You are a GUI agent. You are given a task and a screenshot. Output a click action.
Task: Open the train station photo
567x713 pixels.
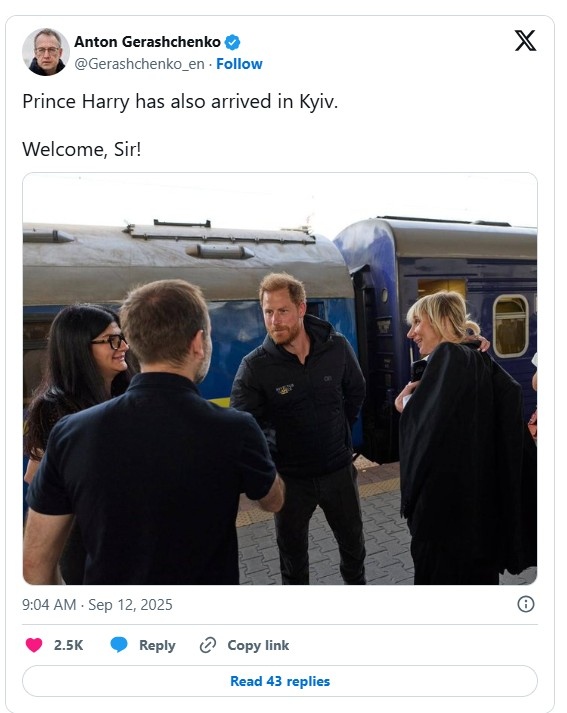point(280,378)
